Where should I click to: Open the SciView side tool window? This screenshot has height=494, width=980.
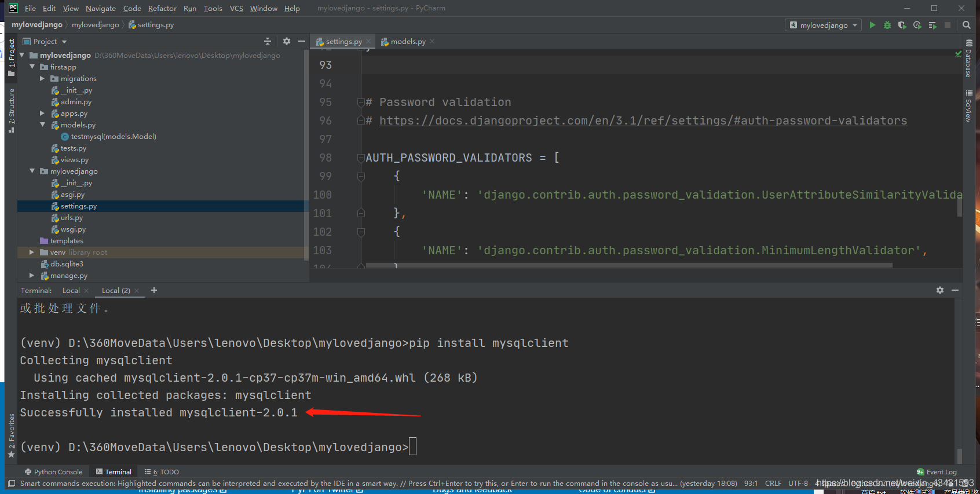point(968,106)
